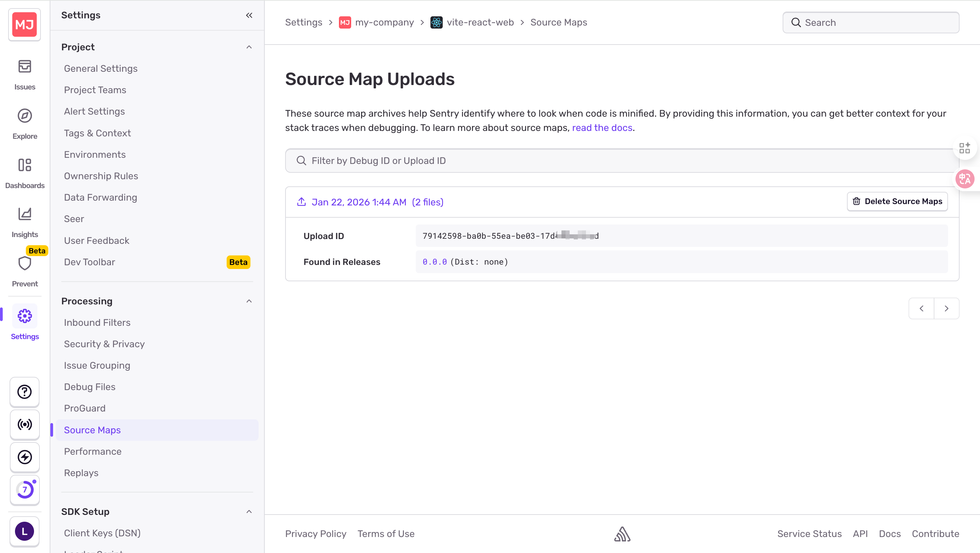Open the user avatar L menu
Viewport: 980px width, 553px height.
(25, 531)
